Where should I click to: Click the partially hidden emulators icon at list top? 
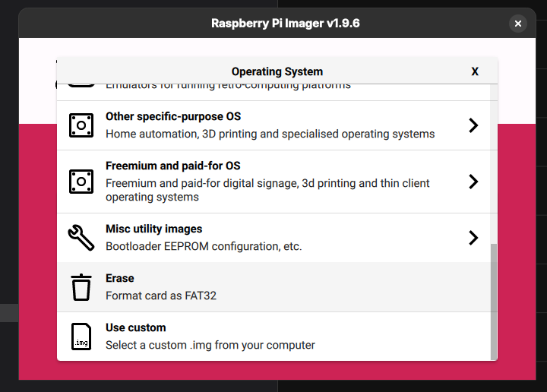tap(81, 85)
